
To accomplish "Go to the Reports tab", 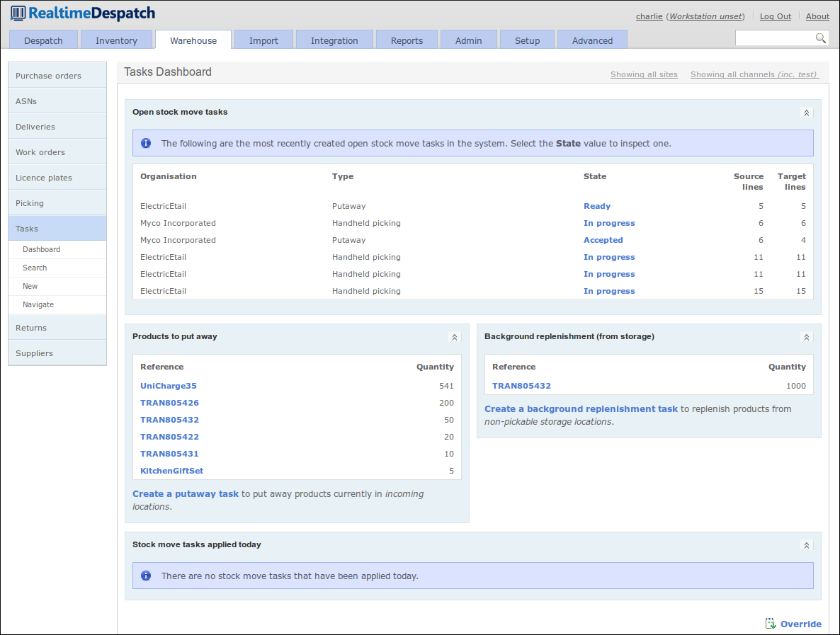I will [x=407, y=40].
